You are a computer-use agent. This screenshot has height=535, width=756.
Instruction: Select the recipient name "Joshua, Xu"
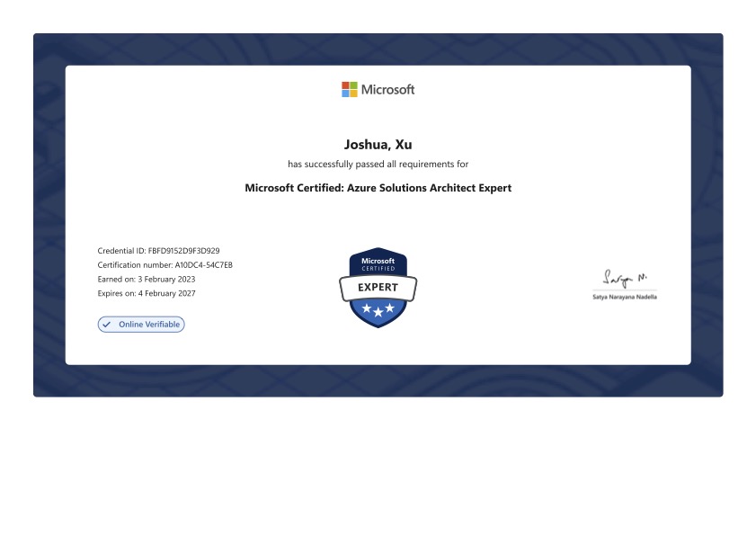coord(378,144)
